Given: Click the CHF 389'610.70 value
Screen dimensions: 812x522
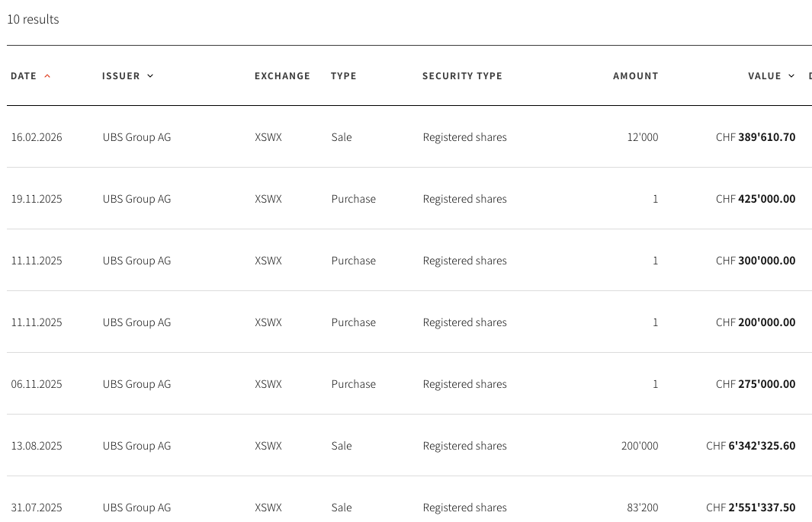Looking at the screenshot, I should 755,138.
